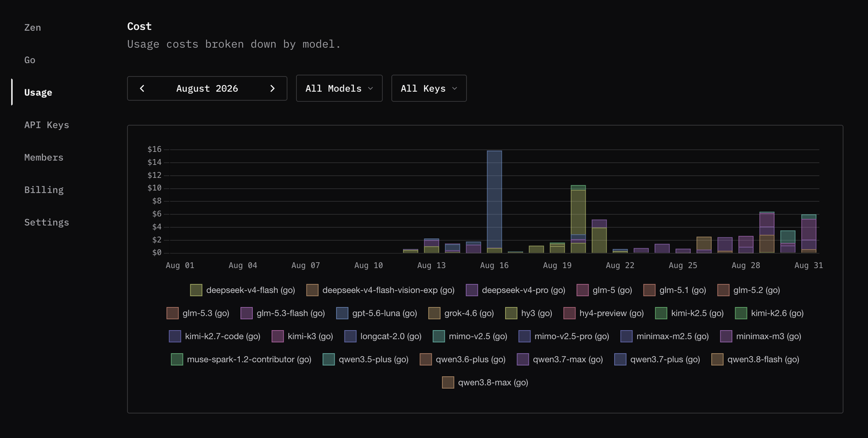This screenshot has height=438, width=868.
Task: Click the Aug 30 cost bar
Action: (x=788, y=242)
